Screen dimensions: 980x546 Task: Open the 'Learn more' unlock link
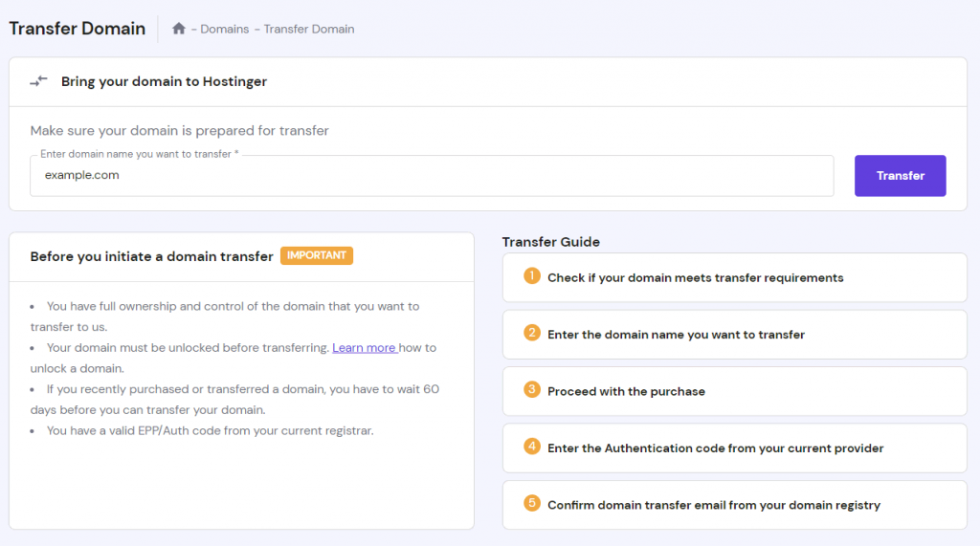[x=364, y=348]
